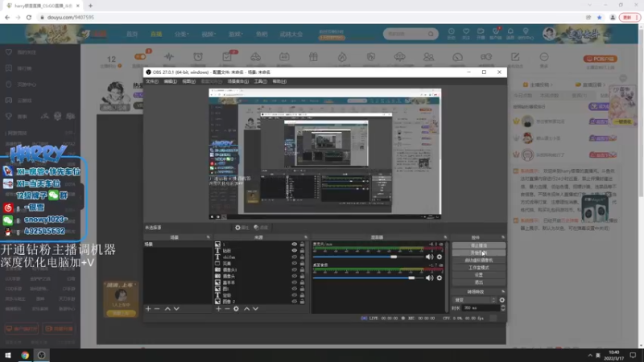Open OBS 工具(T) menu
Viewport: 644px width, 362px height.
coord(260,81)
